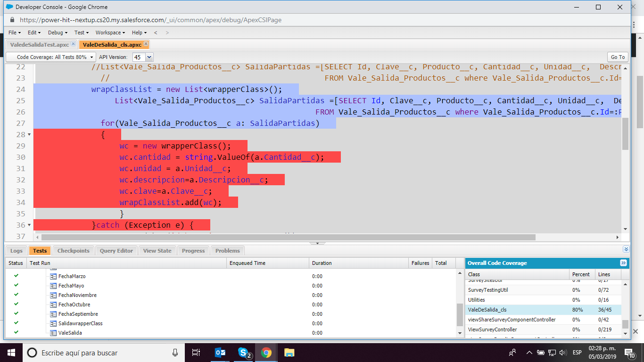
Task: Click the tests list scrollbar down arrow
Action: pyautogui.click(x=460, y=333)
